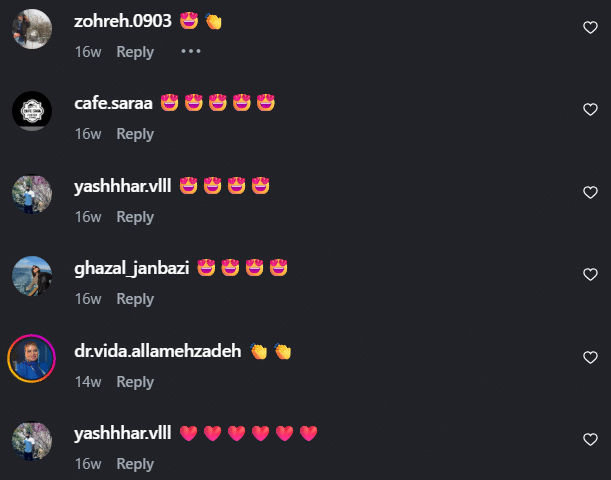Open dr.vida.allamehzadeh's profile via username
The image size is (611, 480).
[158, 351]
